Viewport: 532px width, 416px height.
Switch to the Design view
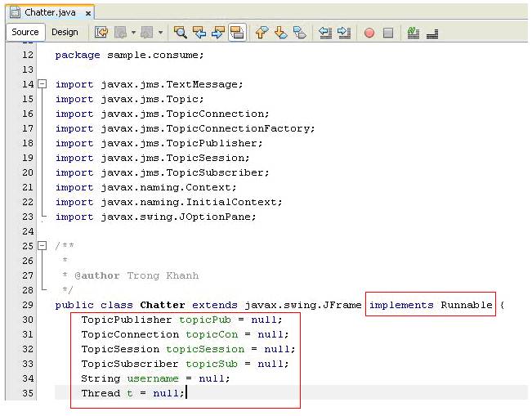[65, 32]
